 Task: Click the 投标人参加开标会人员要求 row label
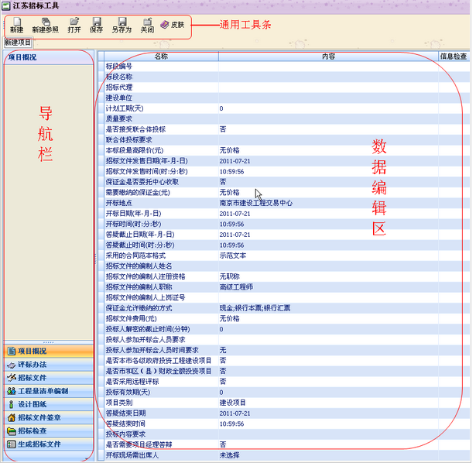tap(146, 340)
